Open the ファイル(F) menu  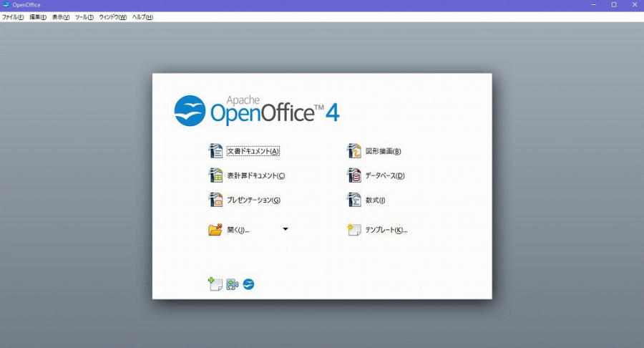tap(13, 17)
